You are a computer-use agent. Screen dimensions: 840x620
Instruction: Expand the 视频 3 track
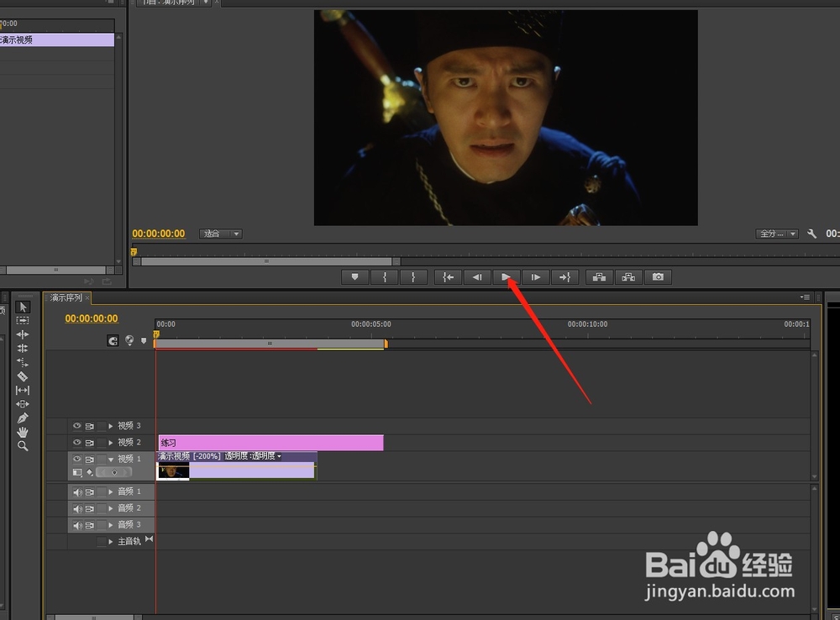click(111, 426)
